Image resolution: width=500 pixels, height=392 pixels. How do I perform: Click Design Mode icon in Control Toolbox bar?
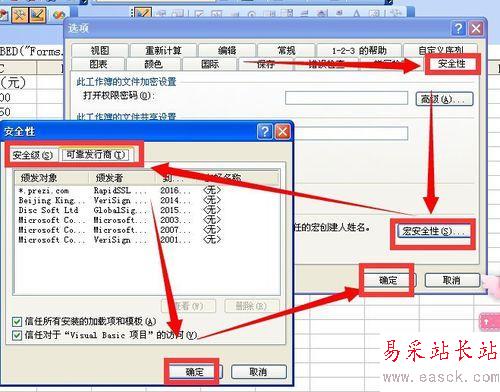coord(143,13)
